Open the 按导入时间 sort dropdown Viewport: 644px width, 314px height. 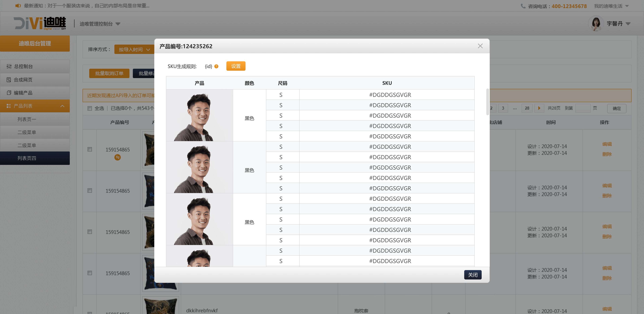134,49
